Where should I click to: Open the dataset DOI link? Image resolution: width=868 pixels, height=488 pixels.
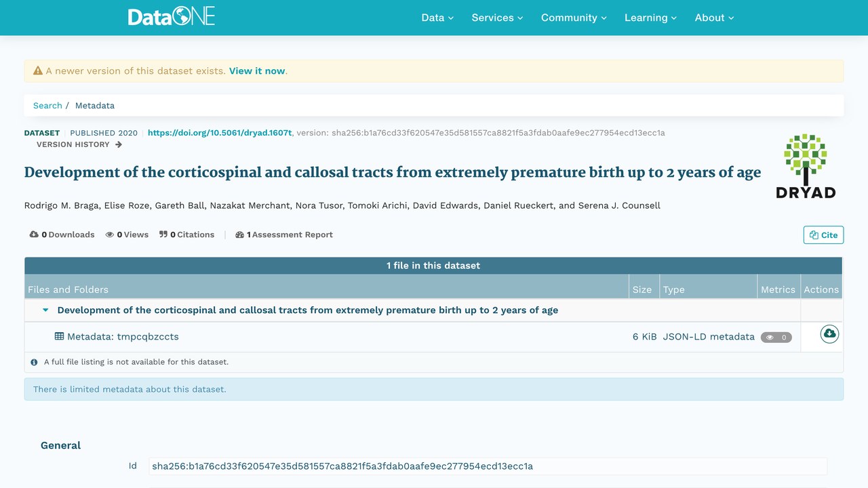point(220,133)
